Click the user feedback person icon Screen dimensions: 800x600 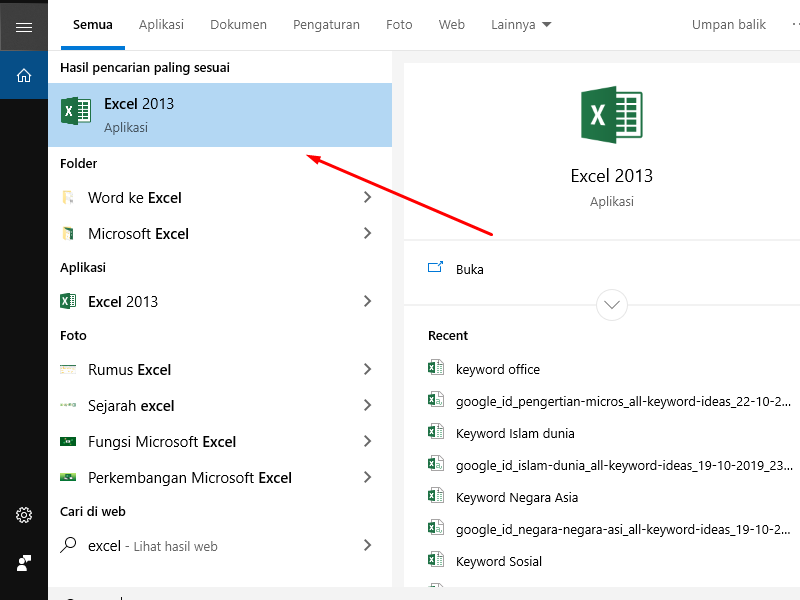23,563
